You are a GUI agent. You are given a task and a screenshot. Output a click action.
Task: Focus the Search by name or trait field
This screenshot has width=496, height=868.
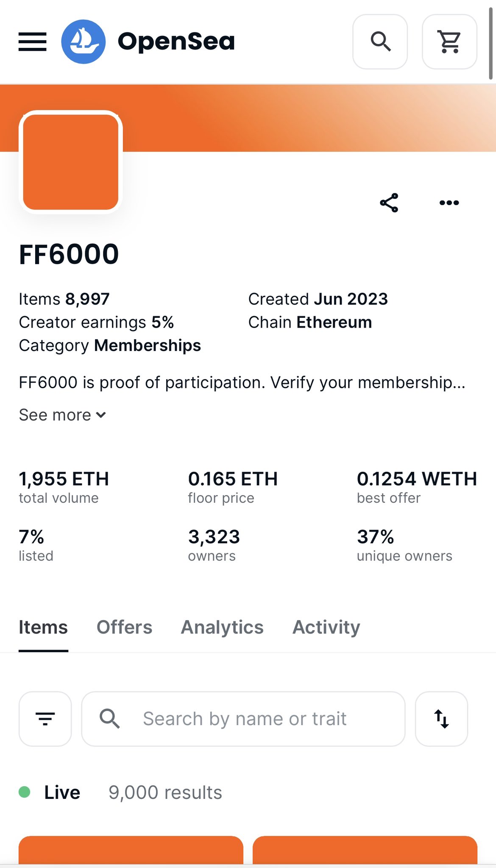(243, 719)
